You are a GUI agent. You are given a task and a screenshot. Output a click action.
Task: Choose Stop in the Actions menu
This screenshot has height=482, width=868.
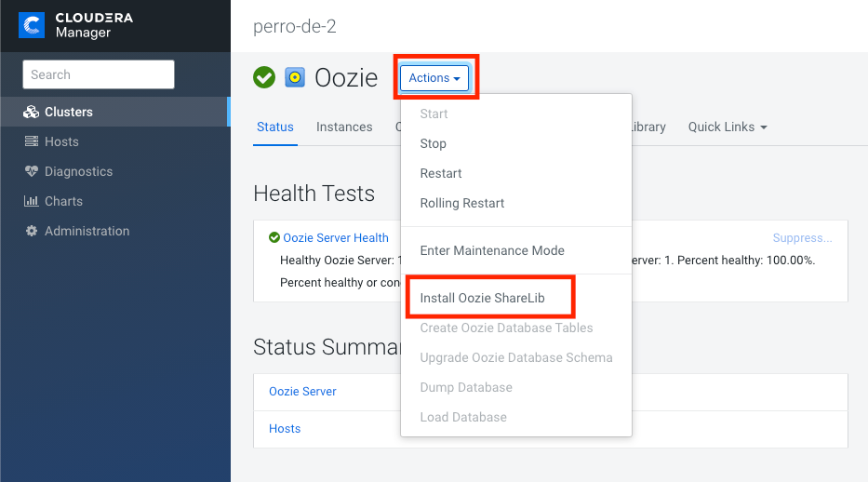click(433, 143)
